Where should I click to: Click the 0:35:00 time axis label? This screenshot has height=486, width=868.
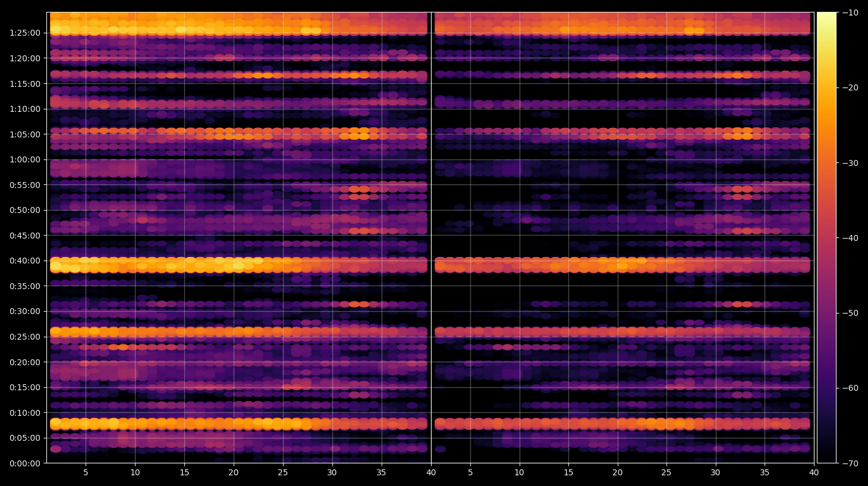coord(25,286)
